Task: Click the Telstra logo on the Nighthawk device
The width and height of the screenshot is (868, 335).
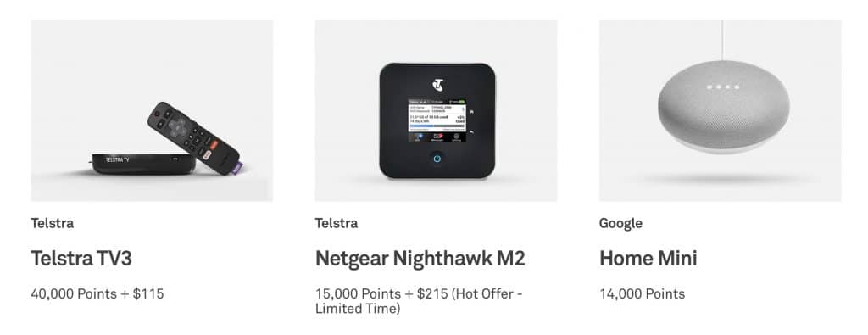Action: pyautogui.click(x=438, y=85)
